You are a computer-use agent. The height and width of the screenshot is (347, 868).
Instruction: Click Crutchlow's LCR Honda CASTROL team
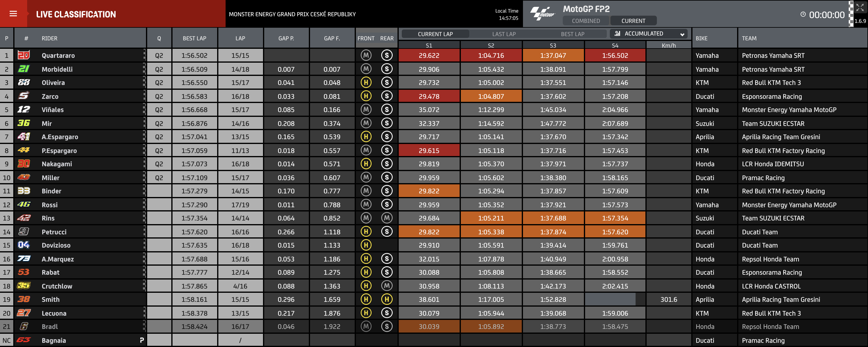[x=771, y=286]
